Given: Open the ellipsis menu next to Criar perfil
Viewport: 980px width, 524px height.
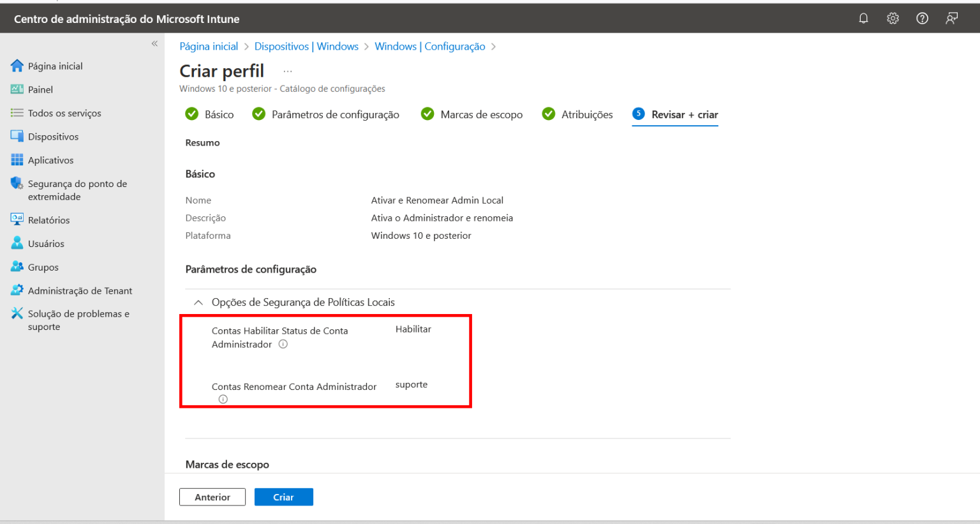Looking at the screenshot, I should pos(288,70).
